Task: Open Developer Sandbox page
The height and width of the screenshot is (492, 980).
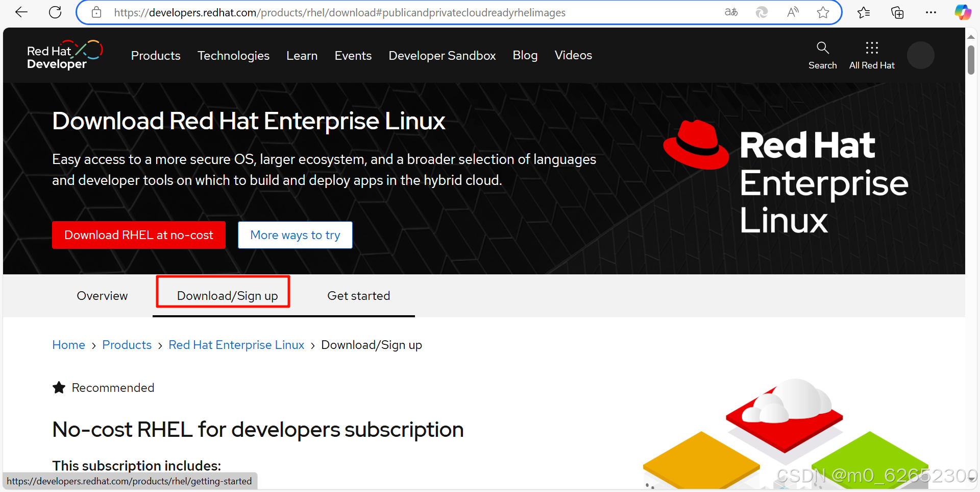Action: click(442, 55)
